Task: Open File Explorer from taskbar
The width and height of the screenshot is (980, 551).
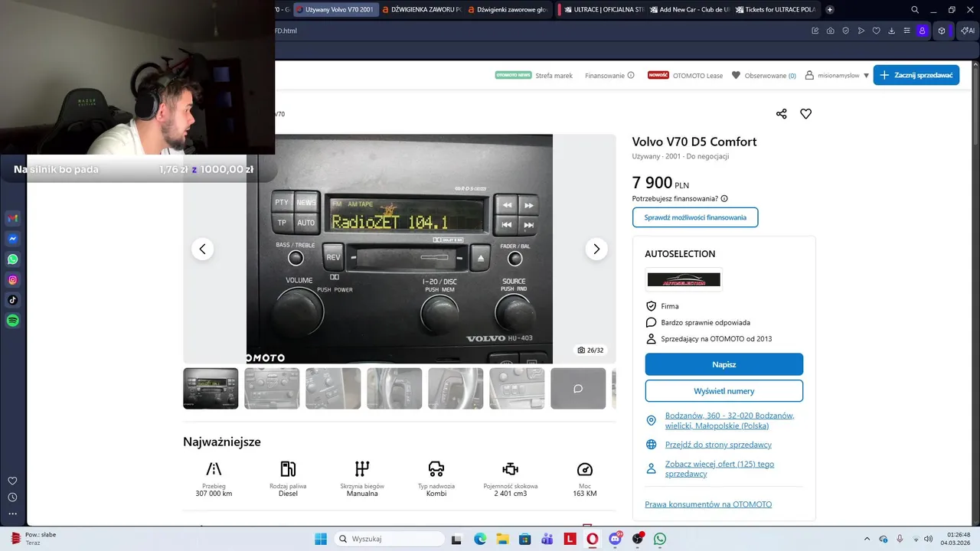Action: coord(502,539)
